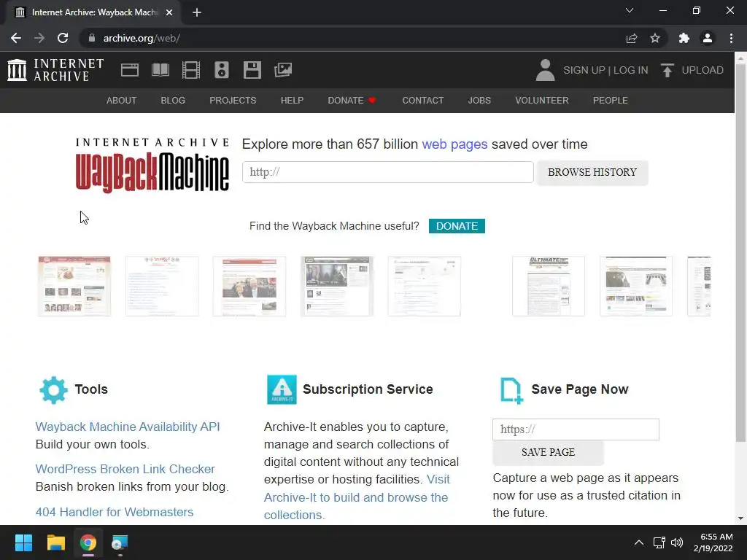Open the PEOPLE menu item
The height and width of the screenshot is (560, 747).
(611, 101)
